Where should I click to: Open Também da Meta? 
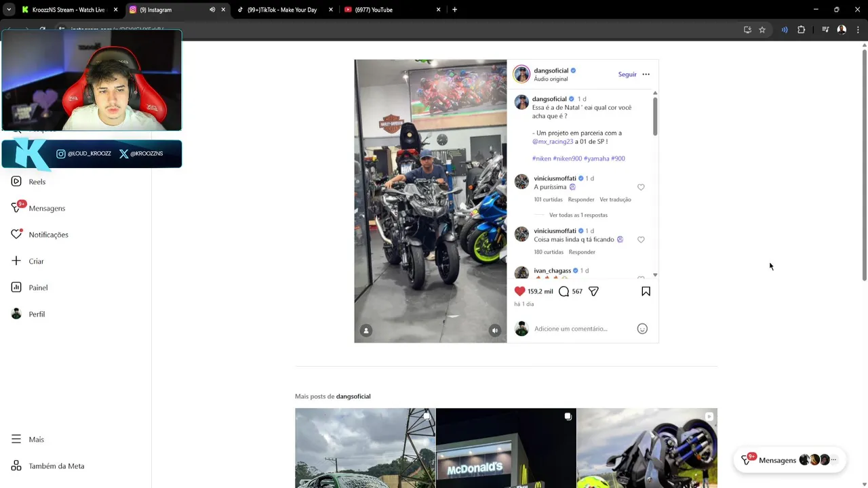47,466
